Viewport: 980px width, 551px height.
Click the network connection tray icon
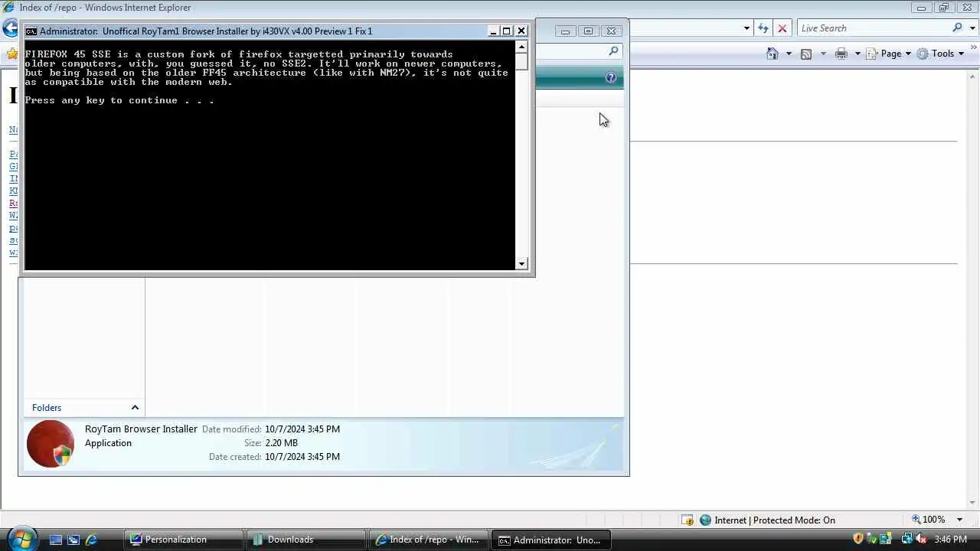[x=906, y=539]
